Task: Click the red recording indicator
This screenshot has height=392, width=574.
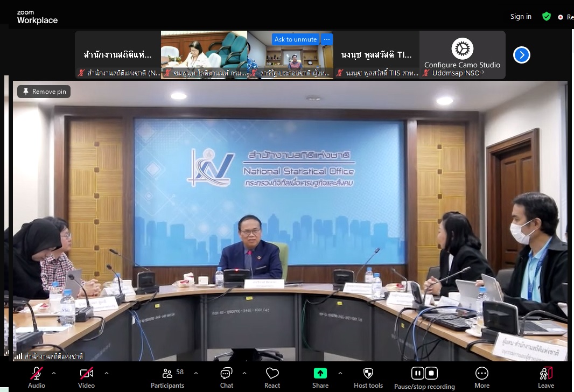Action: pyautogui.click(x=560, y=17)
